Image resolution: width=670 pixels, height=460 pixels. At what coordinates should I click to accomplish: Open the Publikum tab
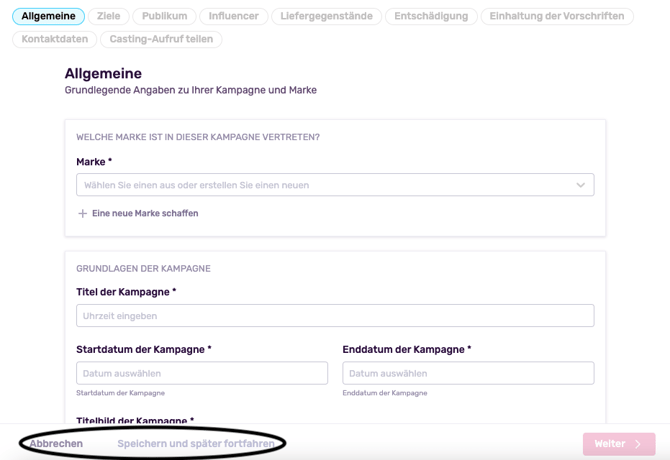coord(165,16)
